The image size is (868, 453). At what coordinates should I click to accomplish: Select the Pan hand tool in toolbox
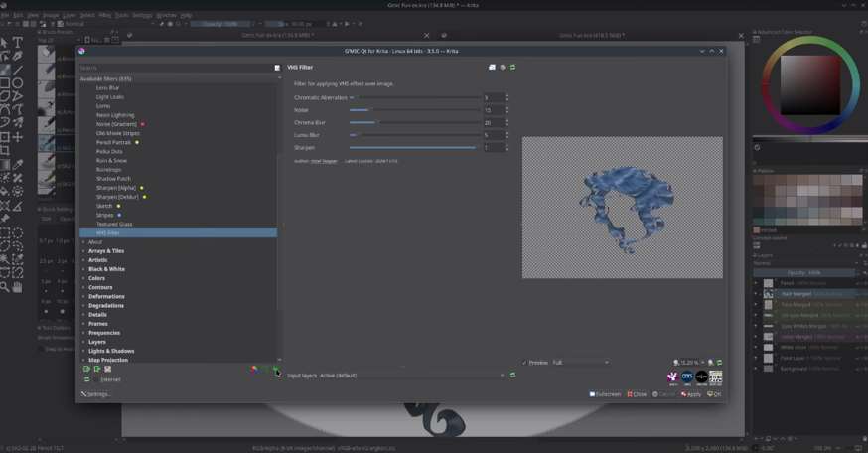tap(17, 287)
